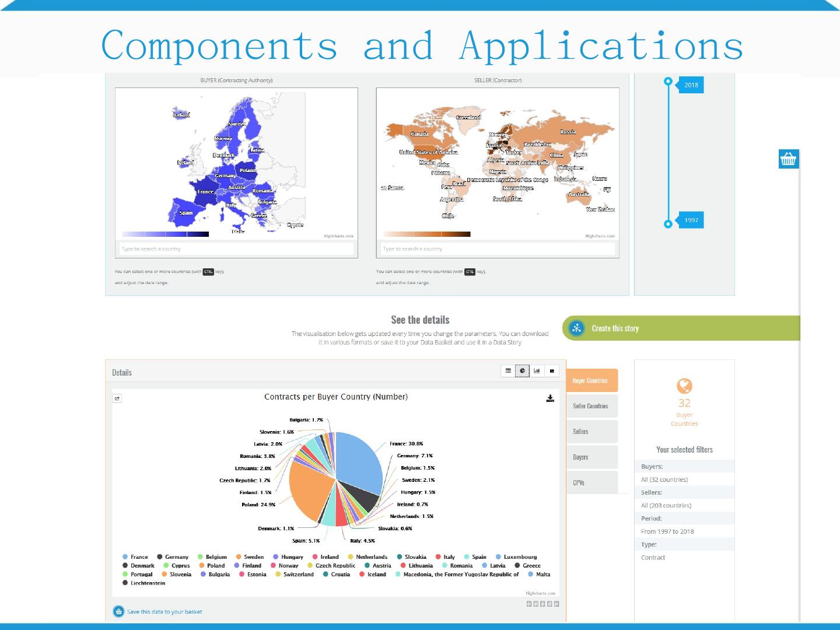The width and height of the screenshot is (840, 630).
Task: Switch to the Buyers tab
Action: click(592, 457)
